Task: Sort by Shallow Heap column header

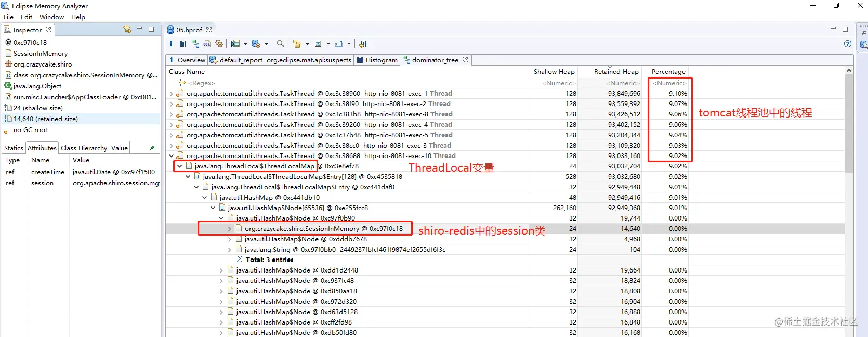Action: coord(554,72)
